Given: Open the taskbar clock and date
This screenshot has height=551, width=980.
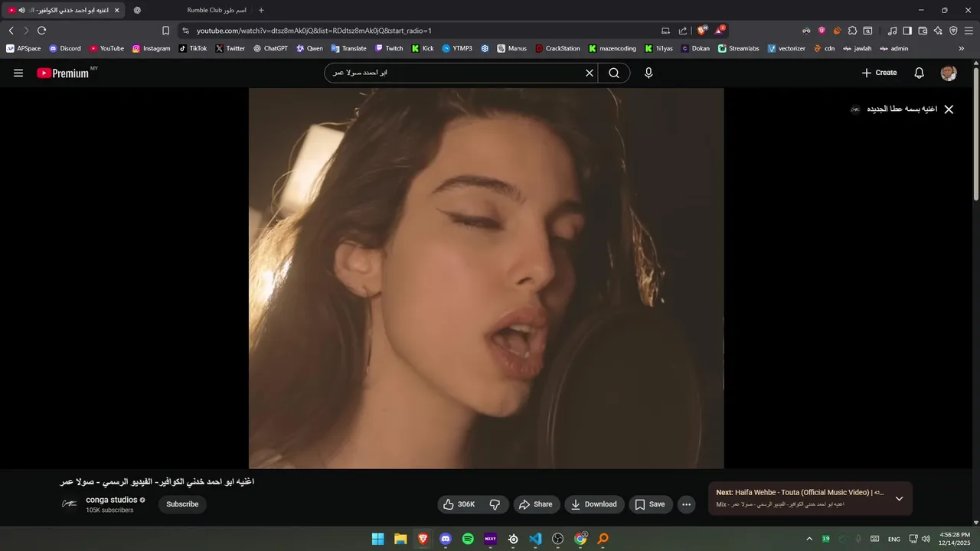Looking at the screenshot, I should tap(954, 539).
